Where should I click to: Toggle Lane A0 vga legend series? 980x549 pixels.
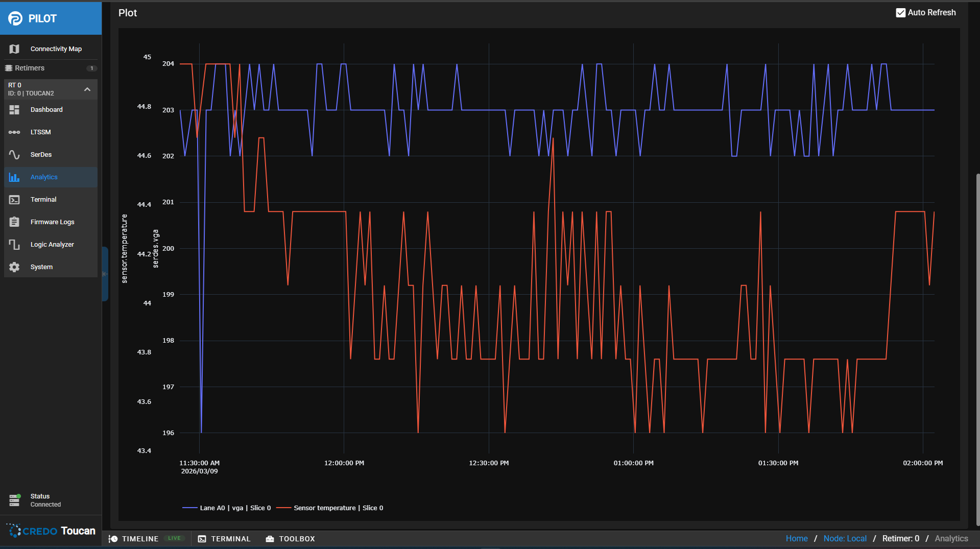click(227, 508)
